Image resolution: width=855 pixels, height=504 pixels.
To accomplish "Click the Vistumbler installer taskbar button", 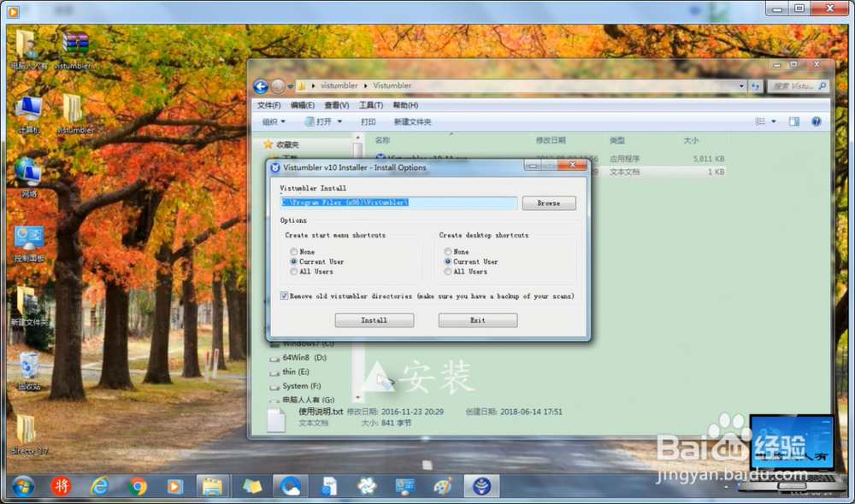I will [x=481, y=486].
